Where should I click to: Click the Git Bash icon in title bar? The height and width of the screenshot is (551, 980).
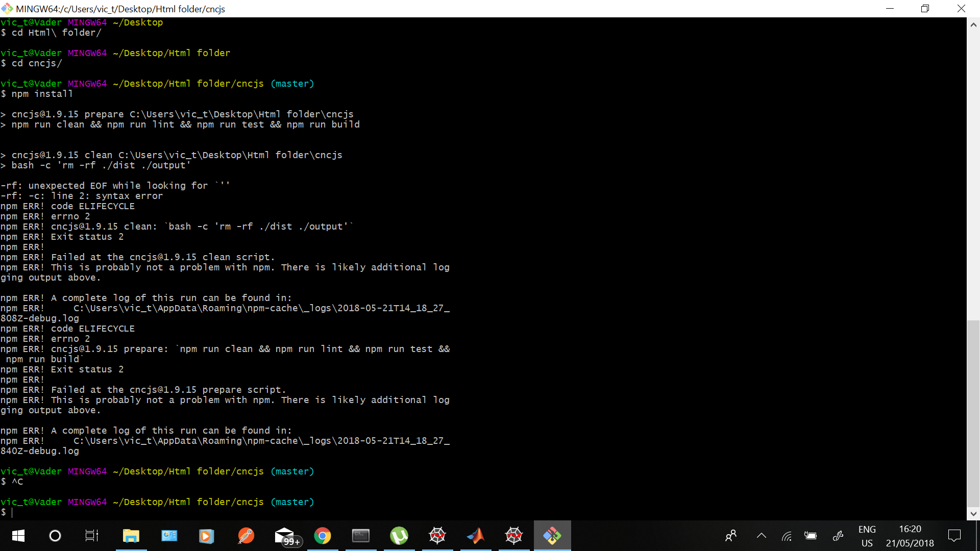coord(7,9)
